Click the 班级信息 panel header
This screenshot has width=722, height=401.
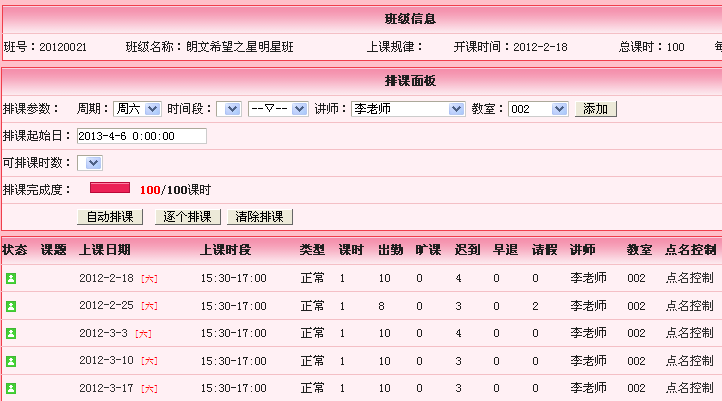point(410,19)
